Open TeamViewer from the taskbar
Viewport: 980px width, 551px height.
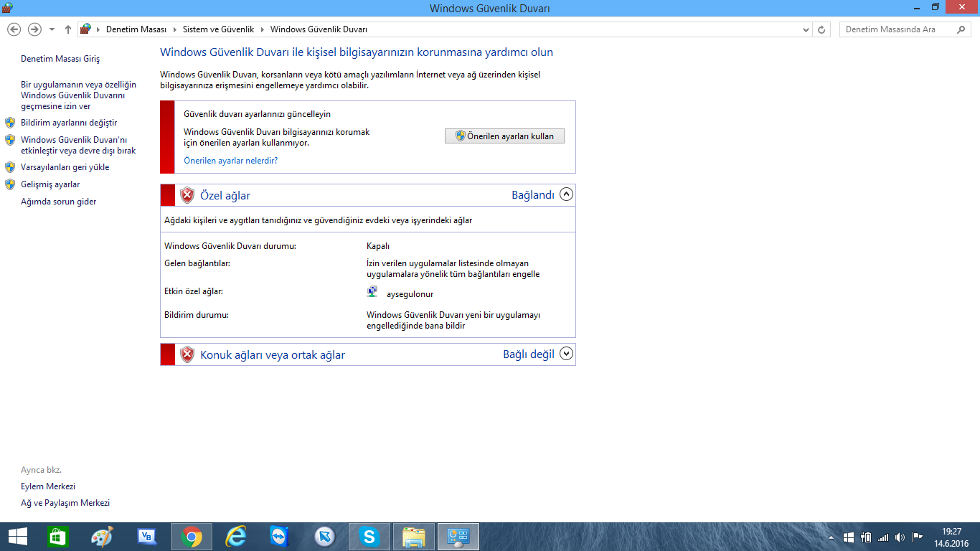pos(280,537)
